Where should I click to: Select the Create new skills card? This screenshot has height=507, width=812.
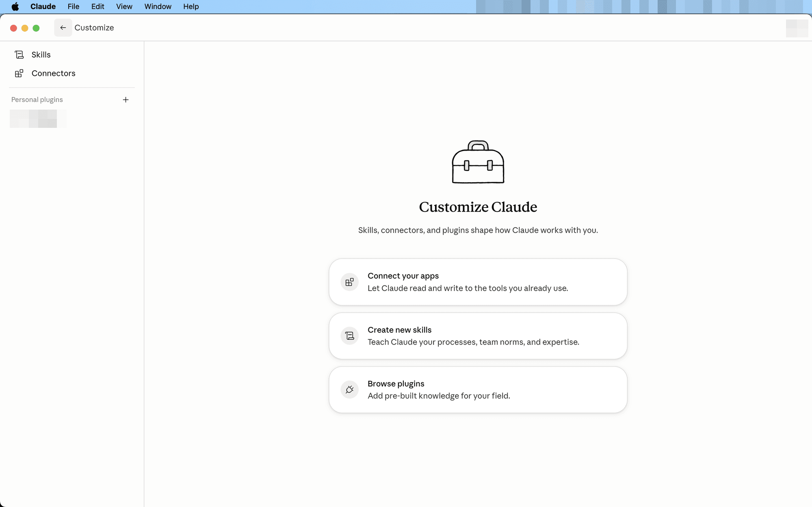point(478,336)
